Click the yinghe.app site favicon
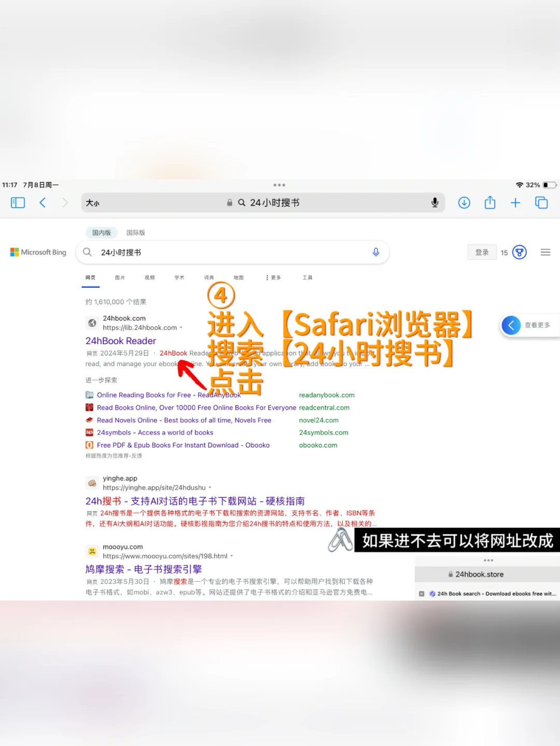 click(x=92, y=483)
